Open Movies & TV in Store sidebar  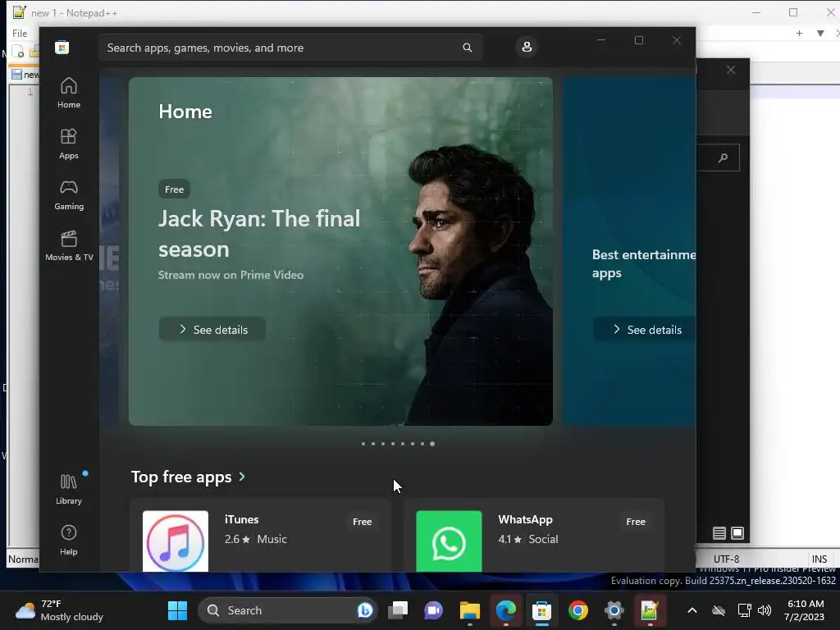point(69,245)
